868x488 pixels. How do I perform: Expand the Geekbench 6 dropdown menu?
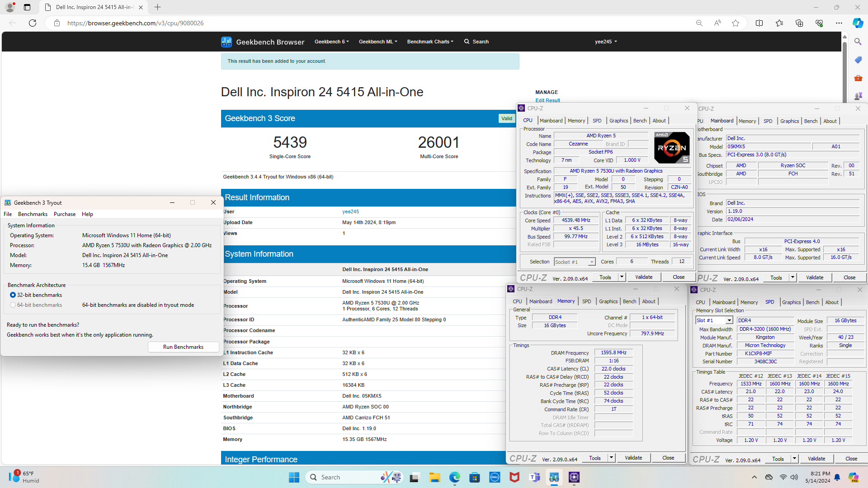coord(332,42)
